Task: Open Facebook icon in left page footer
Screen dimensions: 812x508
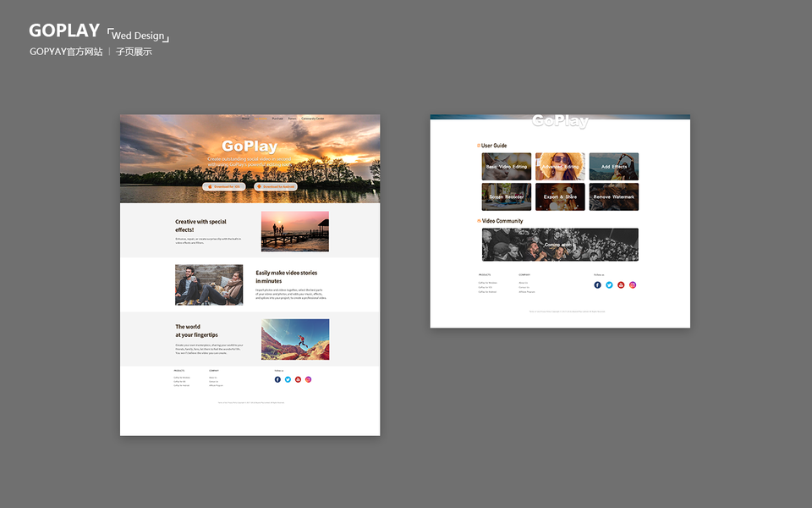Action: [x=277, y=379]
